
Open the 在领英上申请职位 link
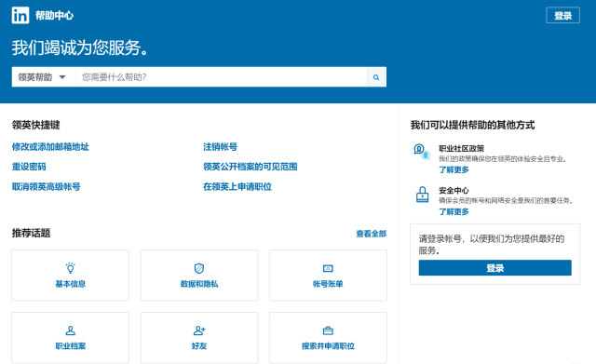(x=237, y=186)
